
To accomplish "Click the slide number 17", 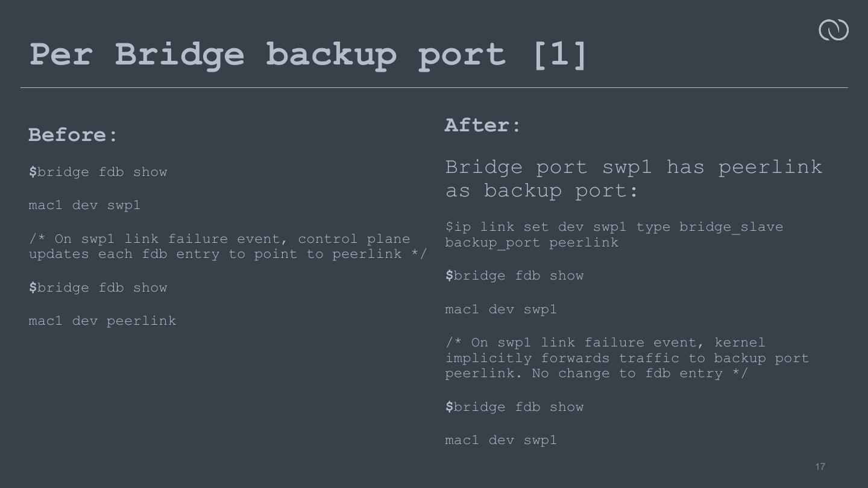I will (x=820, y=467).
